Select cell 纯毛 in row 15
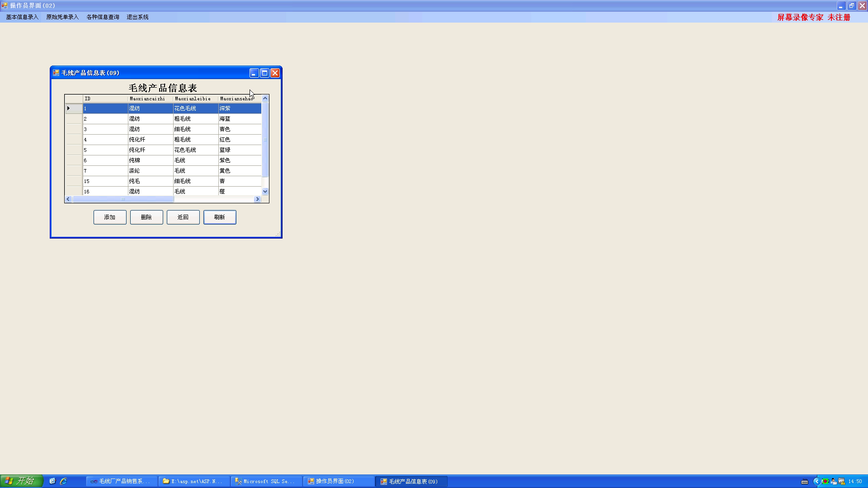Viewport: 868px width, 488px height. pos(151,181)
